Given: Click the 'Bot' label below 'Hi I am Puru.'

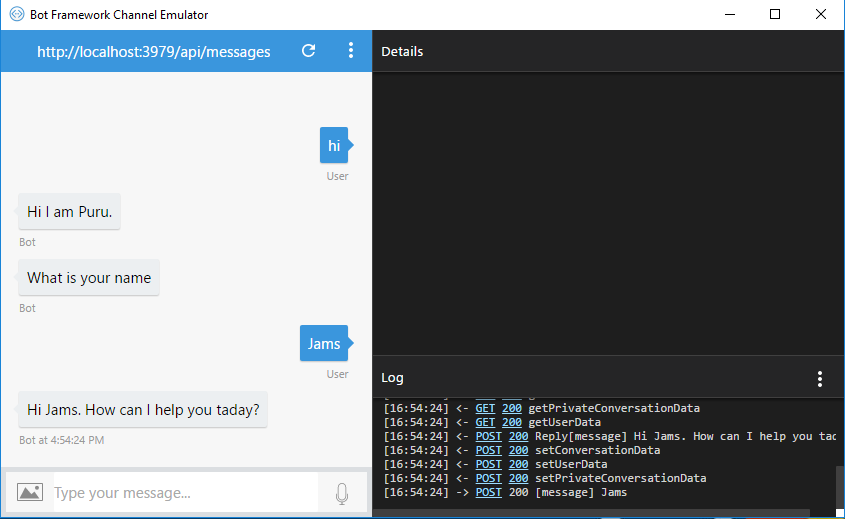Looking at the screenshot, I should coord(27,242).
